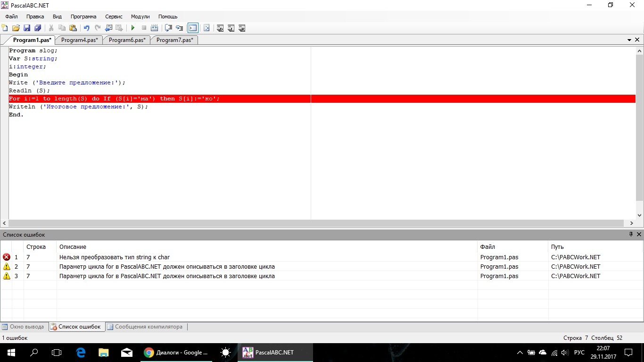This screenshot has height=362, width=644.
Task: Open the Программа menu
Action: point(83,16)
